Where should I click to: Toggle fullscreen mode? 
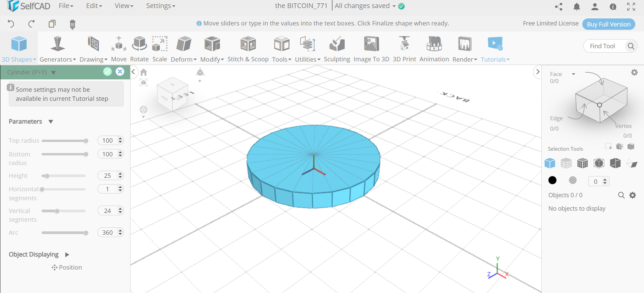coord(631,6)
